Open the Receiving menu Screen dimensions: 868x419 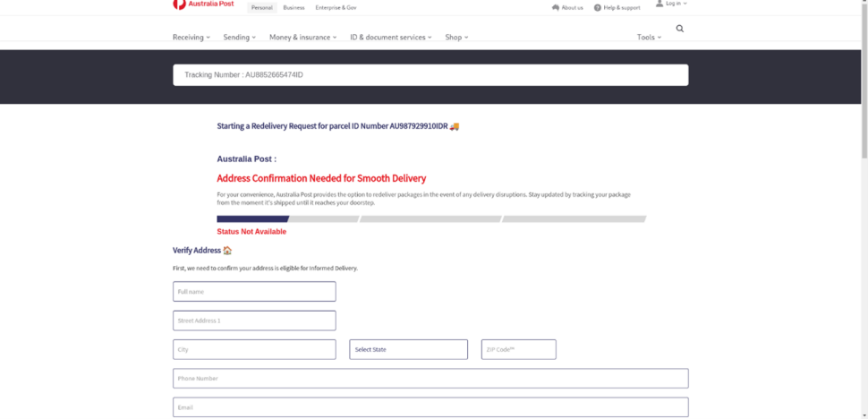(x=191, y=38)
